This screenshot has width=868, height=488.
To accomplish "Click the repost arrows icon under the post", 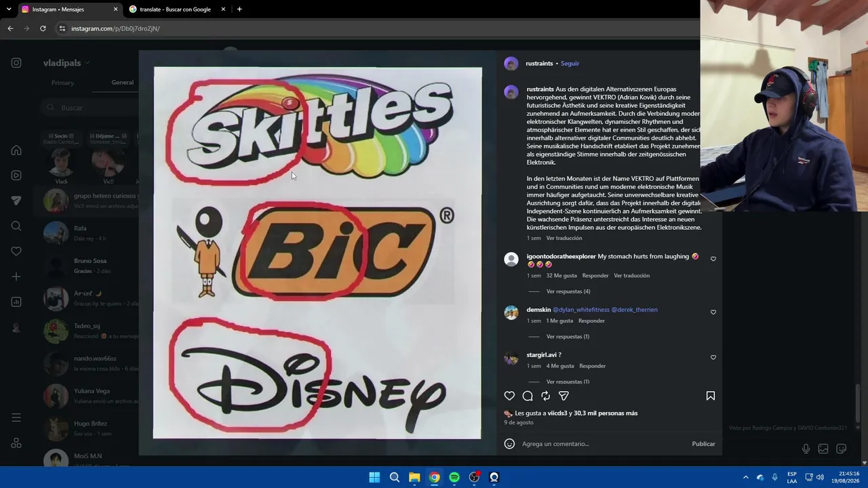I will pos(545,396).
